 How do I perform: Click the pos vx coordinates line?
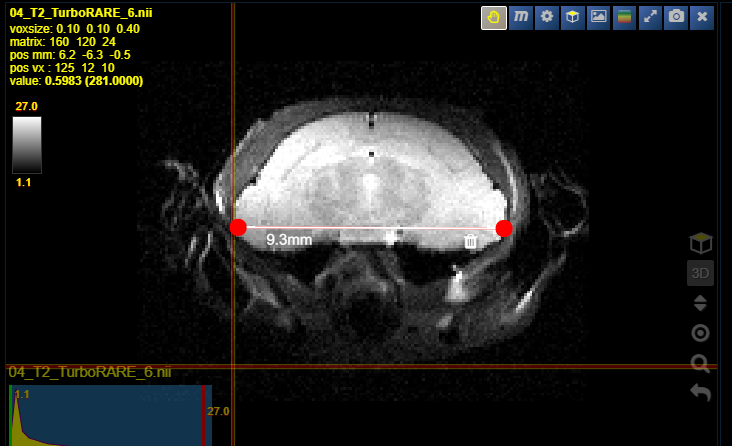click(62, 68)
